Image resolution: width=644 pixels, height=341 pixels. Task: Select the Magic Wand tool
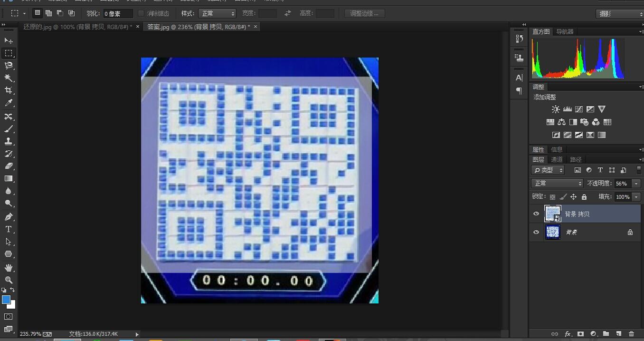click(9, 78)
